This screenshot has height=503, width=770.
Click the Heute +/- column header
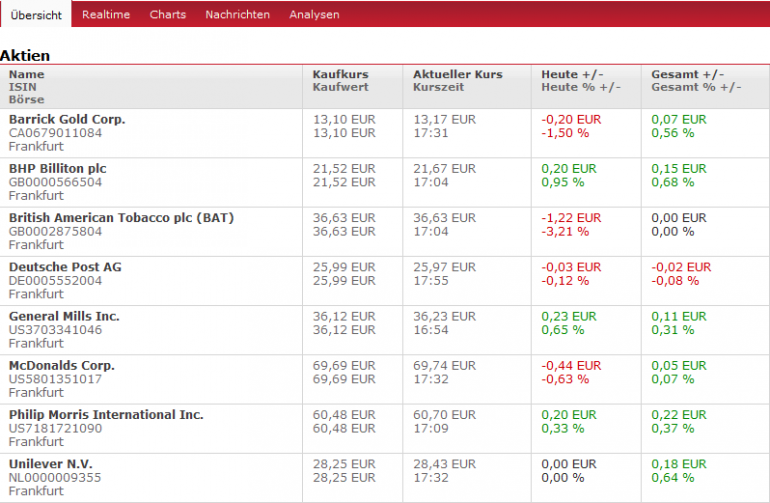pos(572,74)
